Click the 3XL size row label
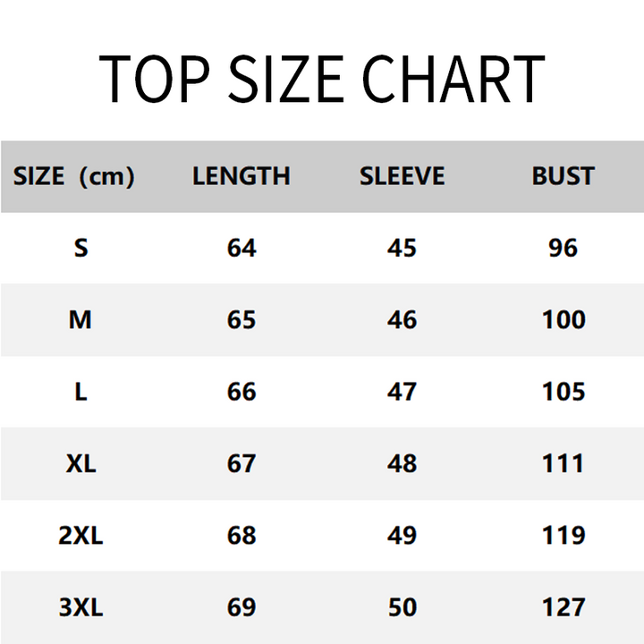This screenshot has height=644, width=644. tap(80, 607)
